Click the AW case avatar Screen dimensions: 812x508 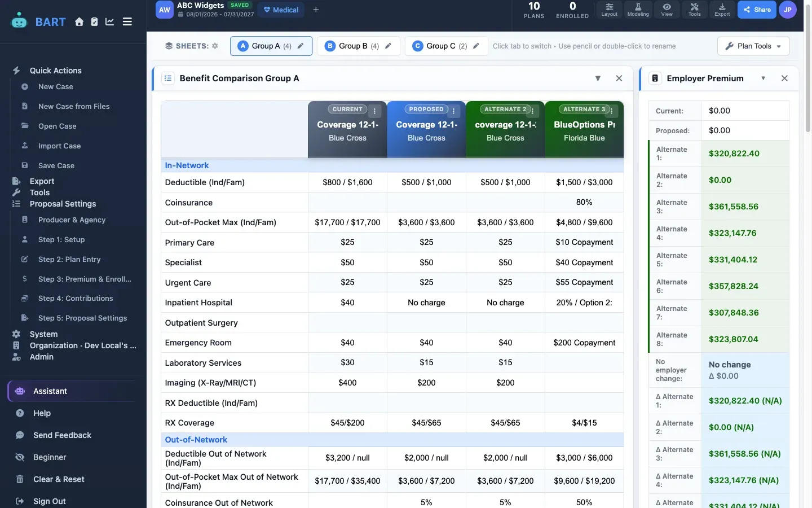(165, 10)
